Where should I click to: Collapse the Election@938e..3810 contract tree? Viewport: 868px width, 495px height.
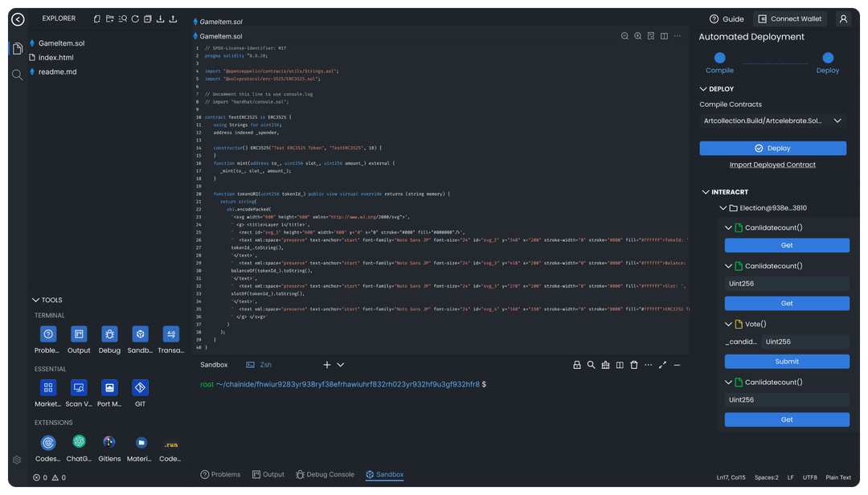pyautogui.click(x=723, y=207)
